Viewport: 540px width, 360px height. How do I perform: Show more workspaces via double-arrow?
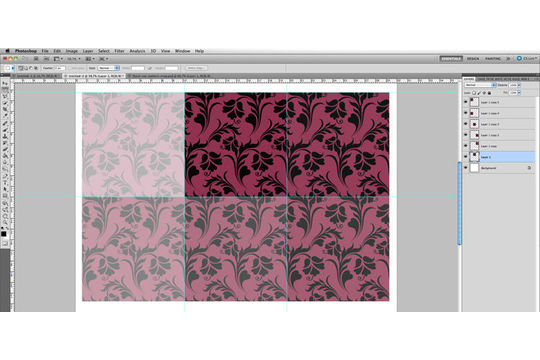(x=508, y=59)
